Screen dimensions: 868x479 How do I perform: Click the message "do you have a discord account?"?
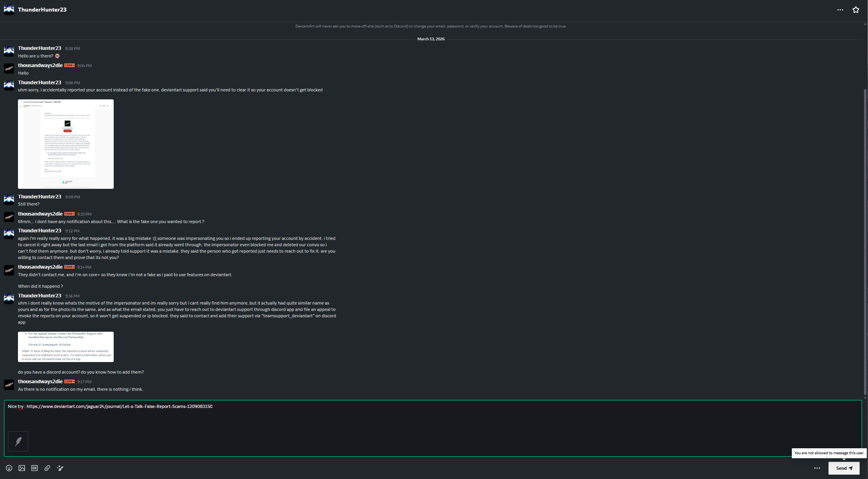[81, 372]
